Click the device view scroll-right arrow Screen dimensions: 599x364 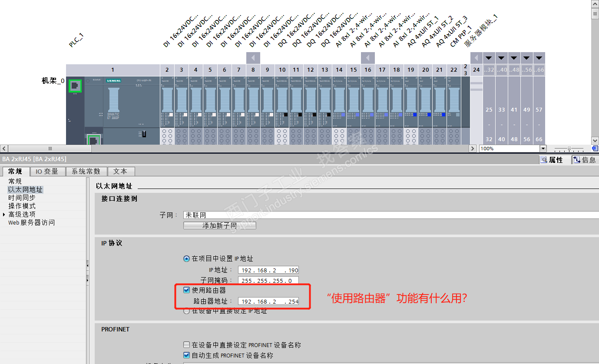[x=473, y=149]
